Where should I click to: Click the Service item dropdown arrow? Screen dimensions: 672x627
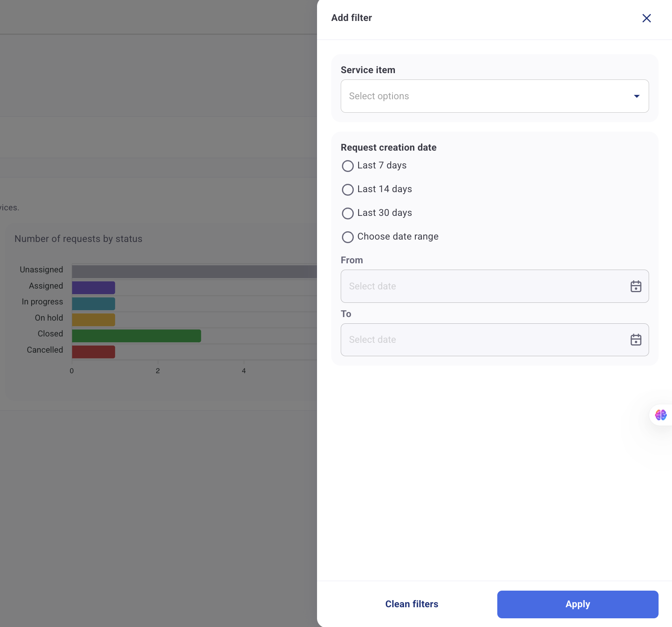[636, 96]
